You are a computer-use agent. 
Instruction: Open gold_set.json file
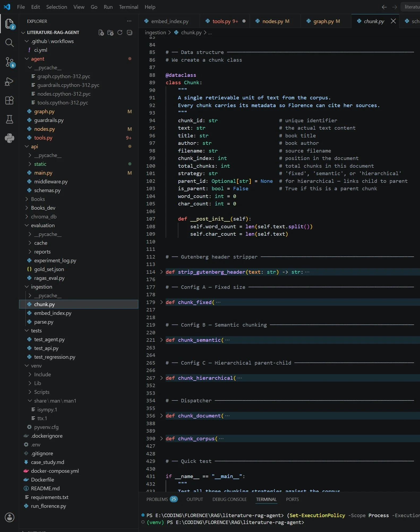(x=79, y=269)
